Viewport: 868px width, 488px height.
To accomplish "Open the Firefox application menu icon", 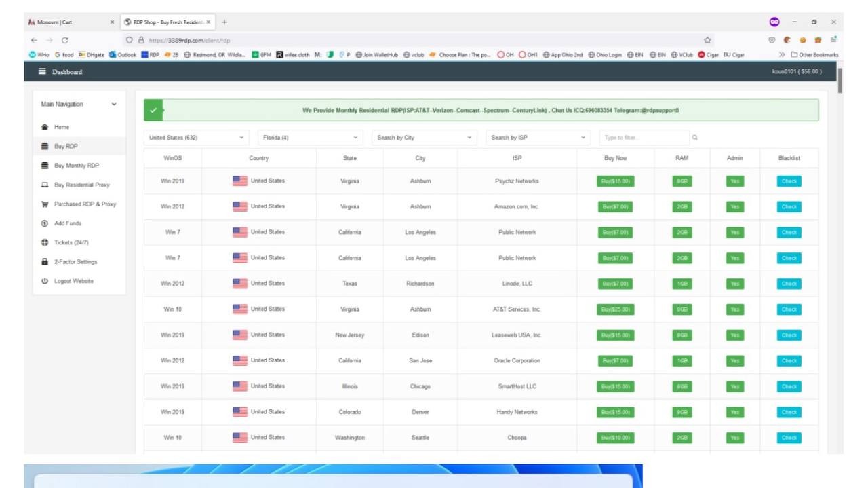I will pyautogui.click(x=833, y=40).
